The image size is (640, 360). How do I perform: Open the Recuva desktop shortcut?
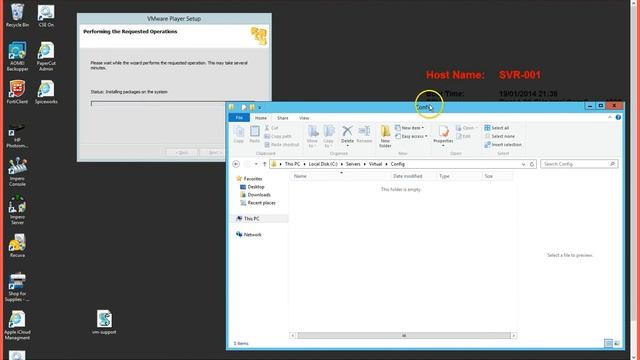click(17, 246)
